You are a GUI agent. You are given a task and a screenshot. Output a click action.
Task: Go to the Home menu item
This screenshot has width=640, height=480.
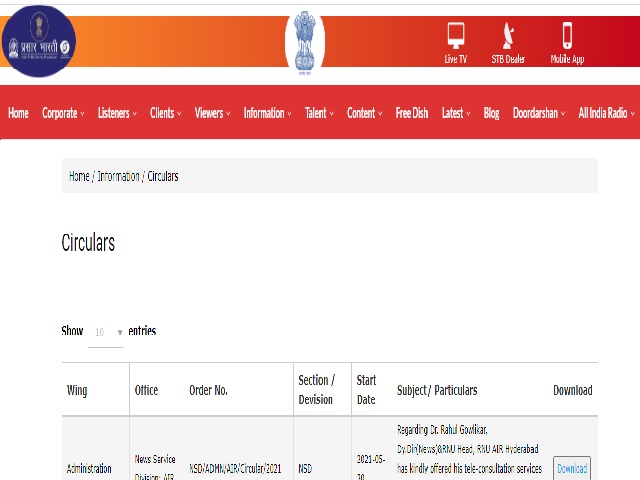(18, 113)
